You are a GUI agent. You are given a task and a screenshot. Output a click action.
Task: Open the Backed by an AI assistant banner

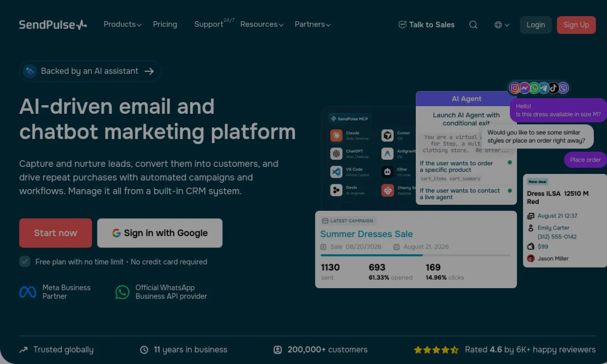point(90,71)
